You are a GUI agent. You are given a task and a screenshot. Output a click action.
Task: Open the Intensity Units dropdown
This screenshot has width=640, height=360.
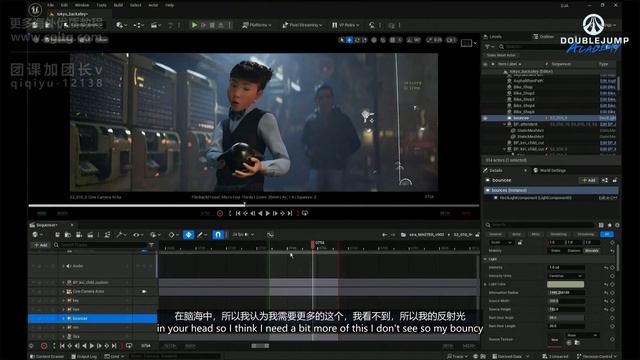click(x=565, y=276)
